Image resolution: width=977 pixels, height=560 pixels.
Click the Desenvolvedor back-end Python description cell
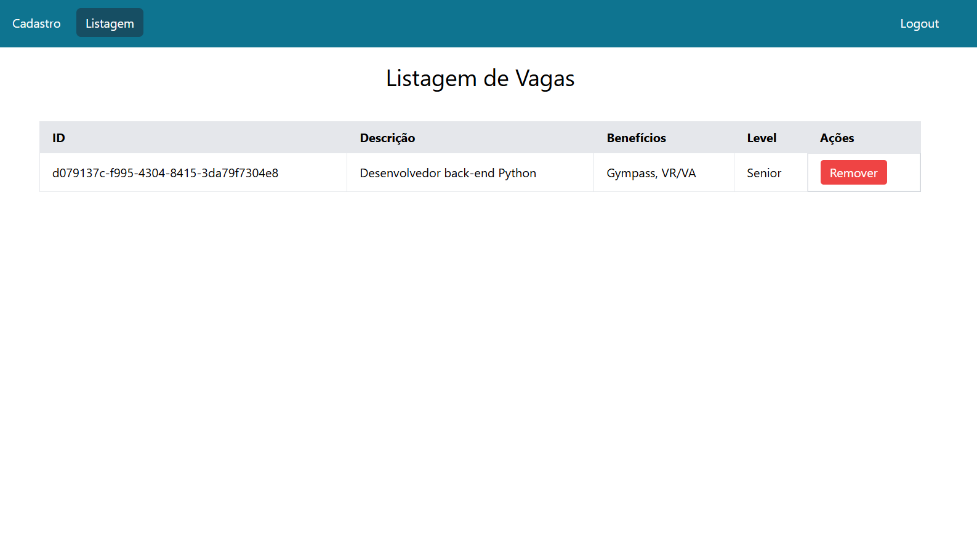(x=448, y=173)
